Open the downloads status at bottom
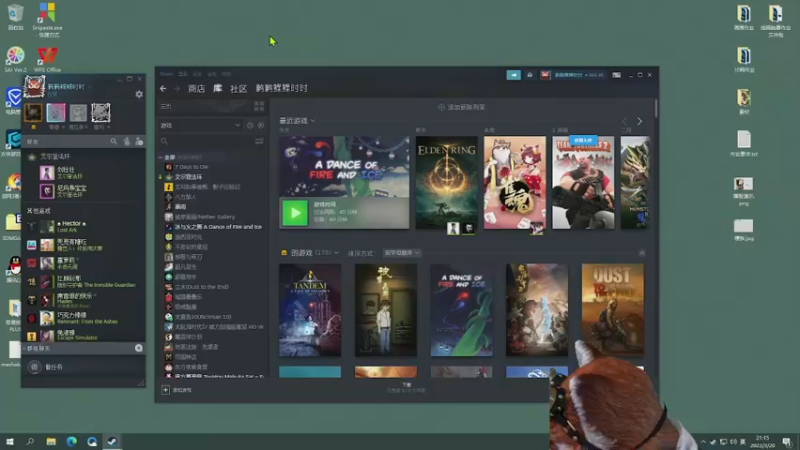Viewport: 800px width, 450px height. click(x=406, y=387)
